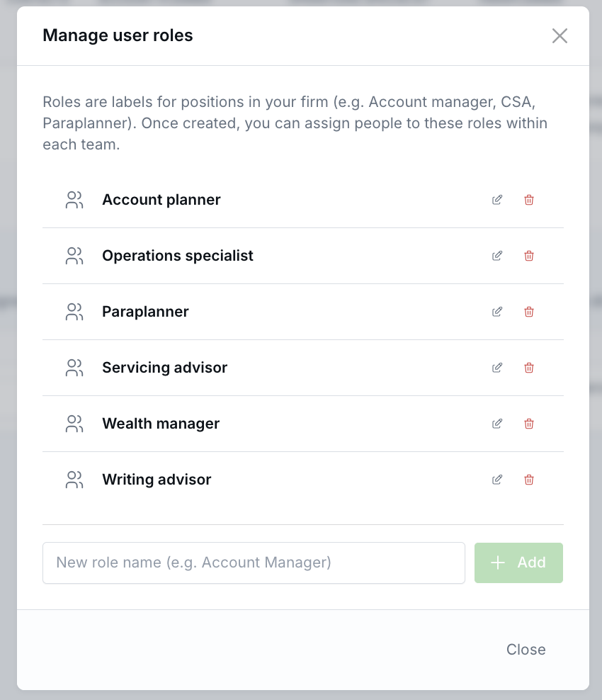Click the Add button
Viewport: 602px width, 700px height.
(518, 563)
